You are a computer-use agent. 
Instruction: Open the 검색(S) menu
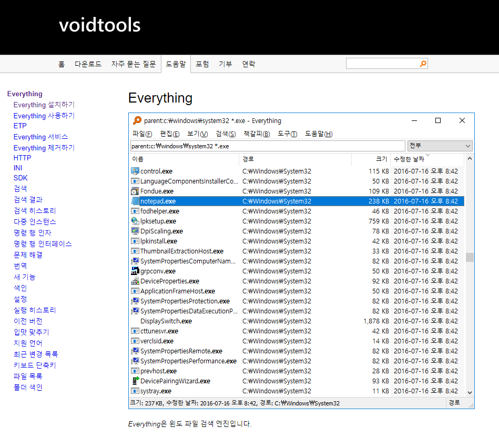pyautogui.click(x=226, y=134)
